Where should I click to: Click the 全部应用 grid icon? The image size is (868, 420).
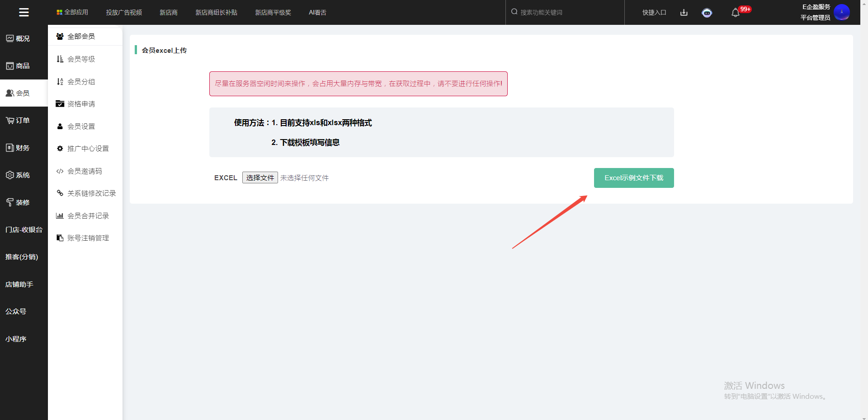[59, 12]
